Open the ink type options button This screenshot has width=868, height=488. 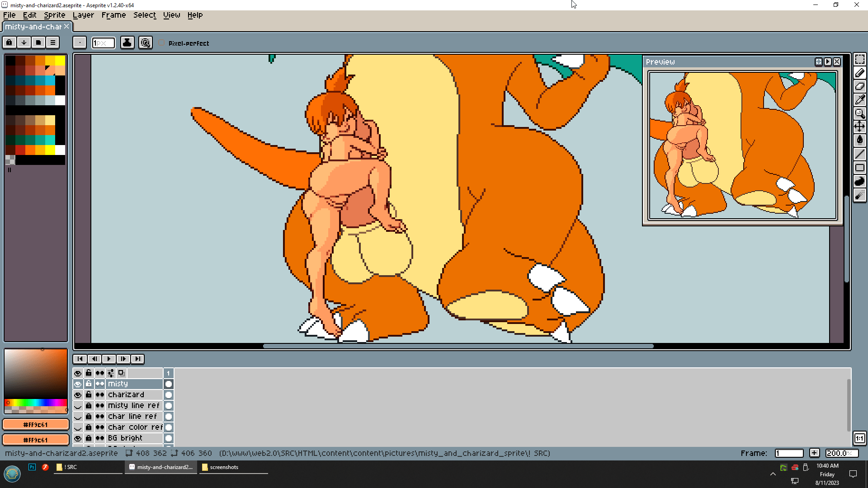[127, 42]
